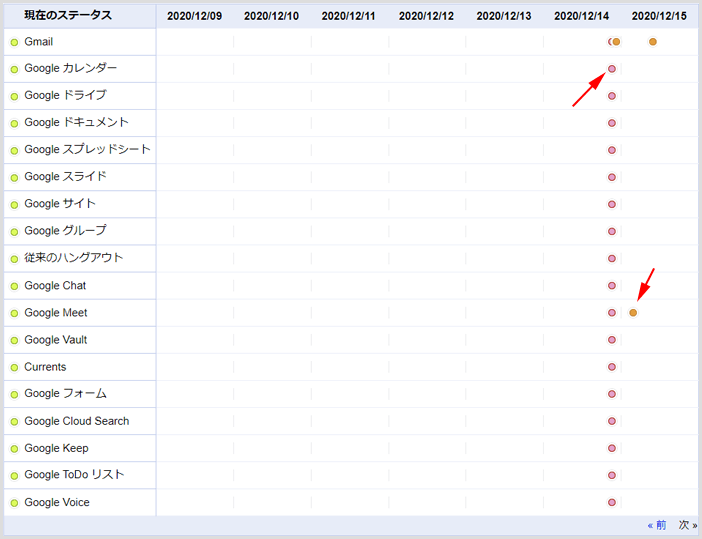
Task: Click the green status icon beside Google Vault
Action: pos(14,340)
